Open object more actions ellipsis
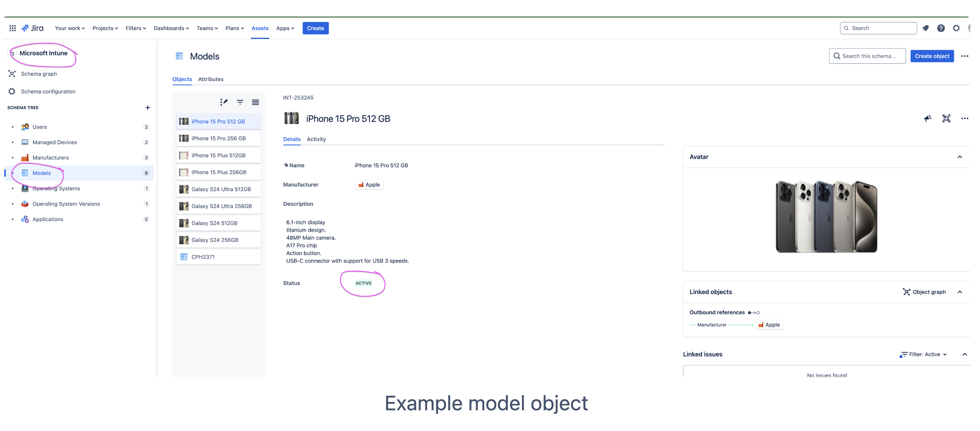The width and height of the screenshot is (980, 431). [x=965, y=118]
